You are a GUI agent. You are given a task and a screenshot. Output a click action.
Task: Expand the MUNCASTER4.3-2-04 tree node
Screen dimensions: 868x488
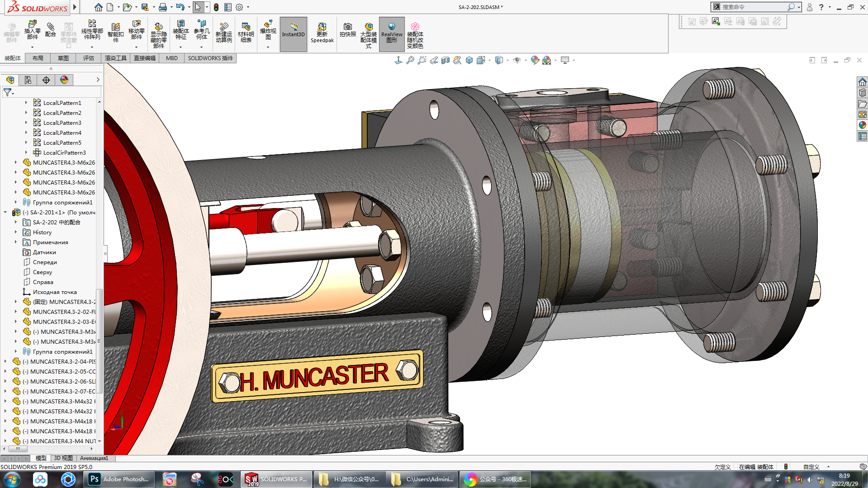coord(5,361)
